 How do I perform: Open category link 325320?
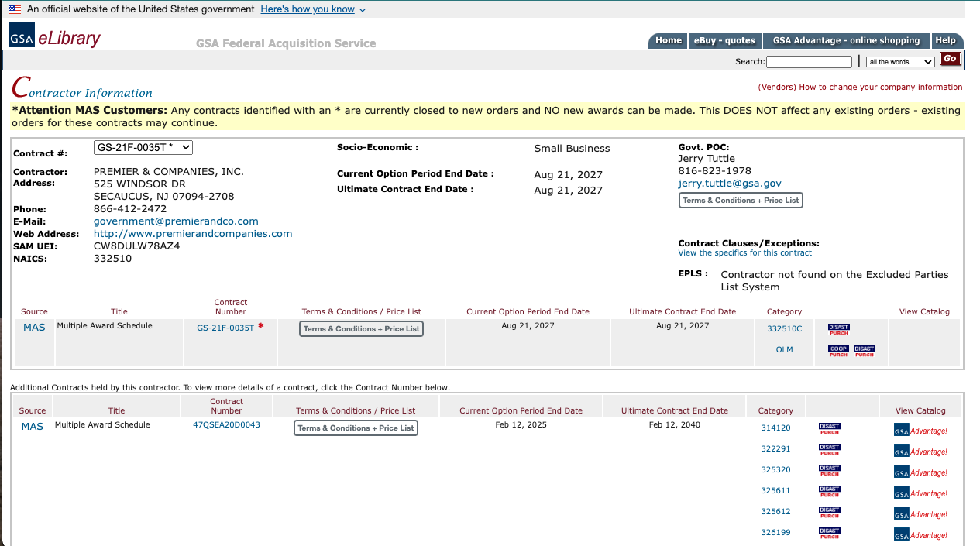(x=775, y=470)
